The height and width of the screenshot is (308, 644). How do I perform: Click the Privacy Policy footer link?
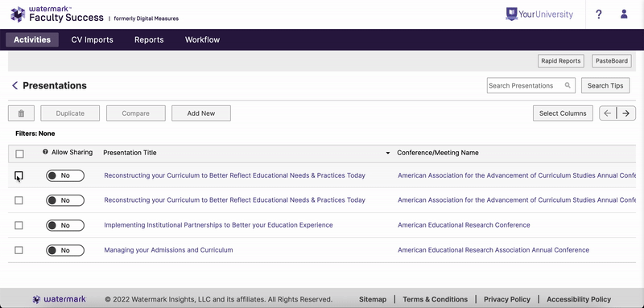click(507, 299)
